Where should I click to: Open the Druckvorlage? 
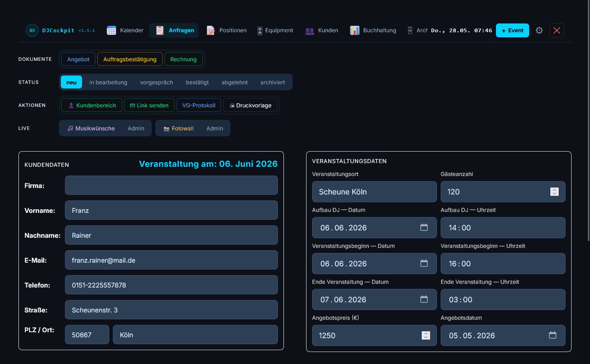pyautogui.click(x=250, y=105)
